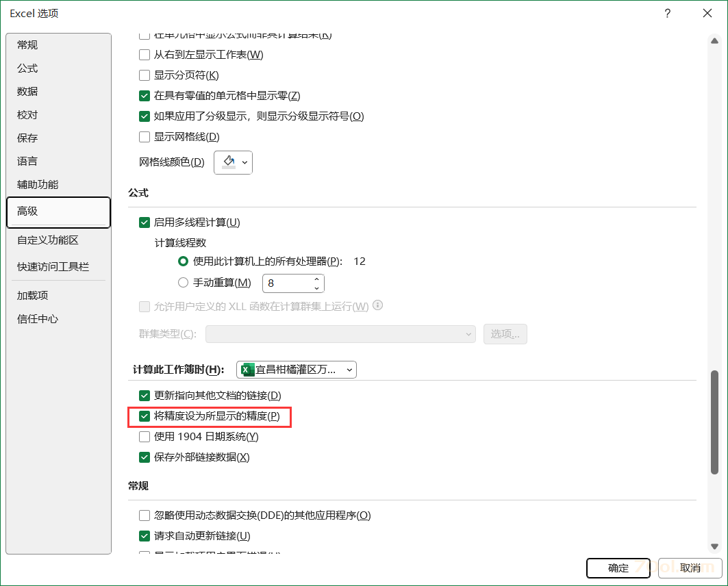
Task: Select the 语言 category
Action: pyautogui.click(x=58, y=161)
